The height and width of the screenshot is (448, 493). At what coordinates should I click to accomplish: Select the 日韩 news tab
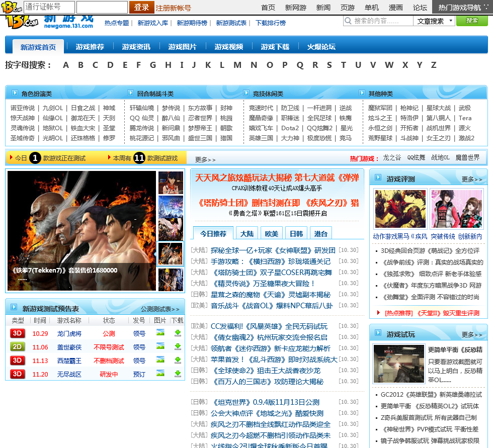click(x=296, y=233)
